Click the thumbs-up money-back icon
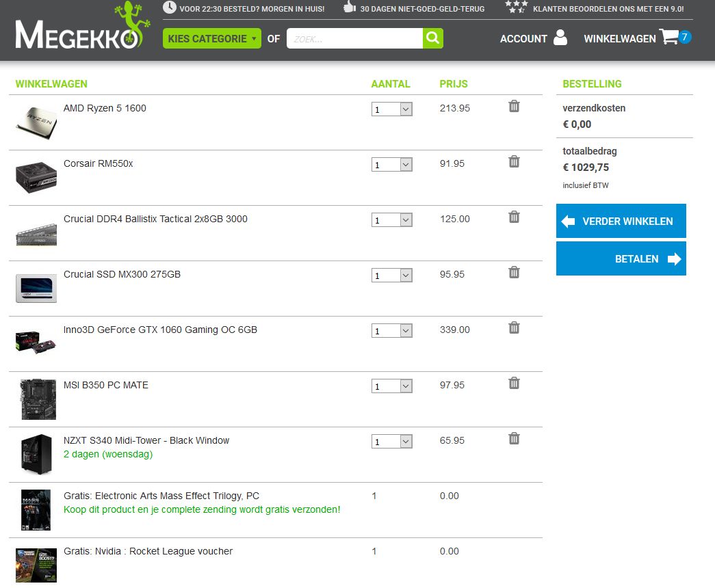Image resolution: width=715 pixels, height=588 pixels. [x=350, y=8]
